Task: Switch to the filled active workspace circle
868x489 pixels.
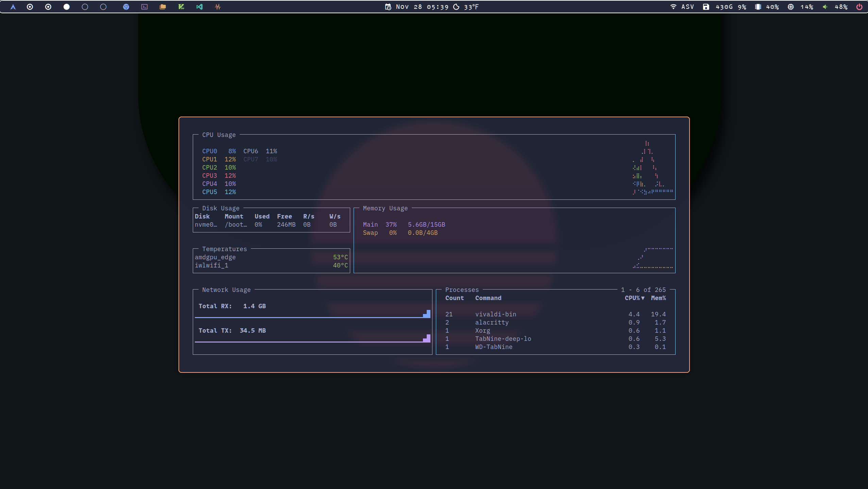Action: click(67, 7)
